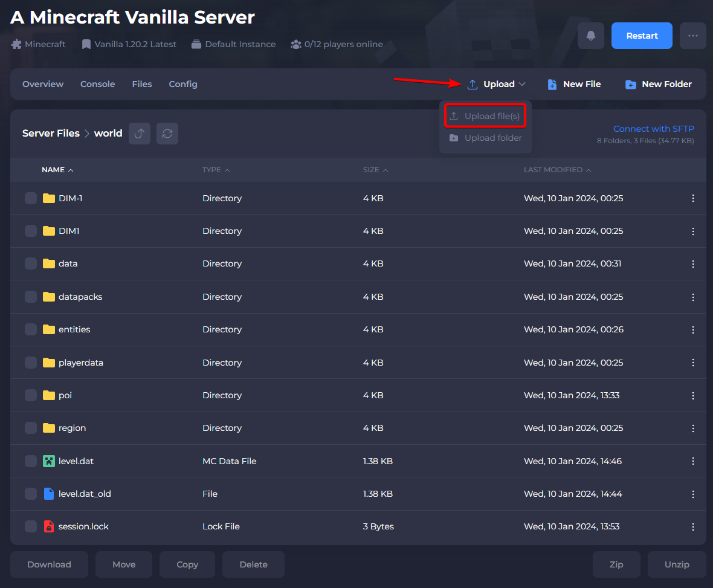The height and width of the screenshot is (588, 713).
Task: Sort files by TYPE column
Action: [x=216, y=170]
